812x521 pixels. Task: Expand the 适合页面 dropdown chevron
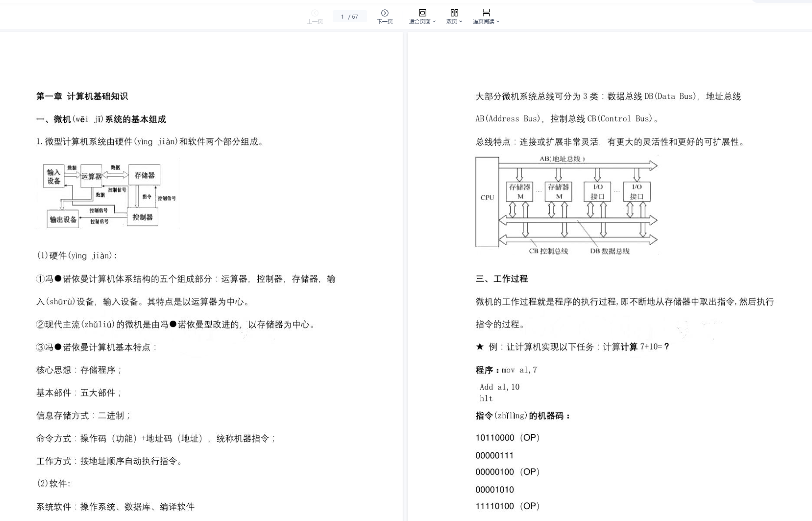point(434,22)
